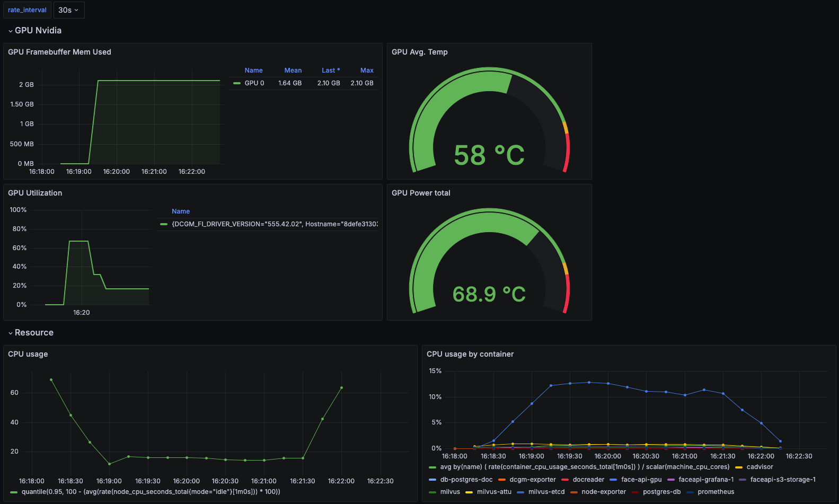839x504 pixels.
Task: Sort legend by Last * column
Action: click(x=331, y=70)
